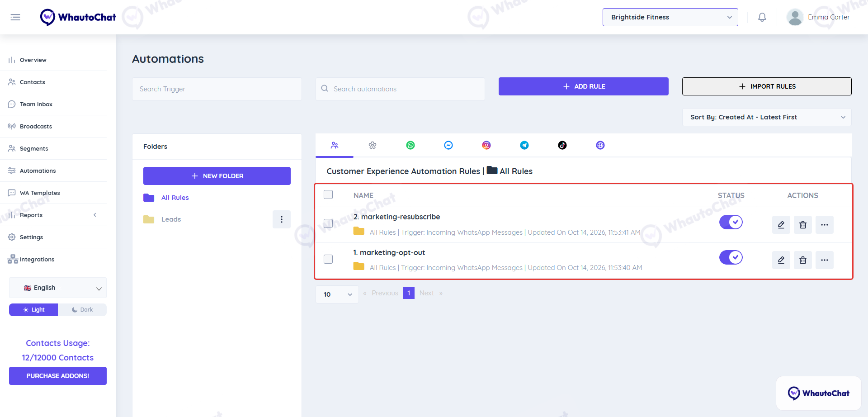Select the gear-icon rules tab
This screenshot has height=417, width=868.
[373, 145]
